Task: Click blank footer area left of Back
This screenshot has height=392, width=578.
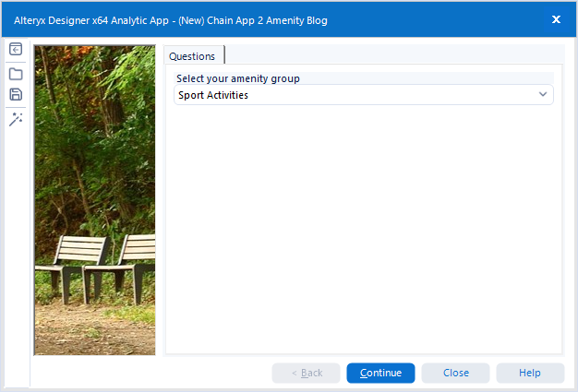Action: [151, 373]
